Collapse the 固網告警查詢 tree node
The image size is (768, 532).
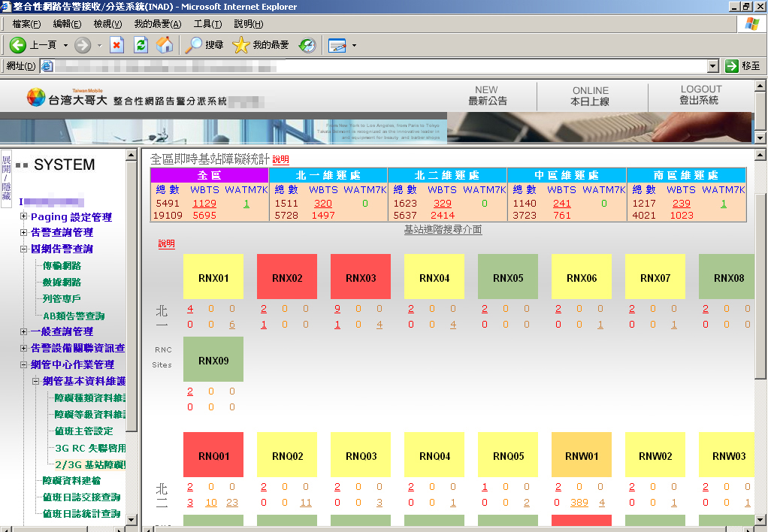pos(24,249)
